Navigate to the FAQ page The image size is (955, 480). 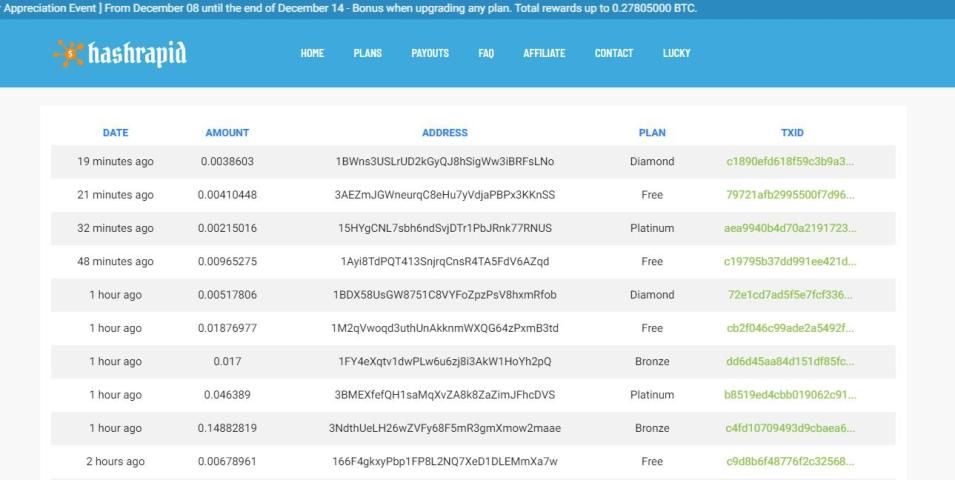coord(486,53)
